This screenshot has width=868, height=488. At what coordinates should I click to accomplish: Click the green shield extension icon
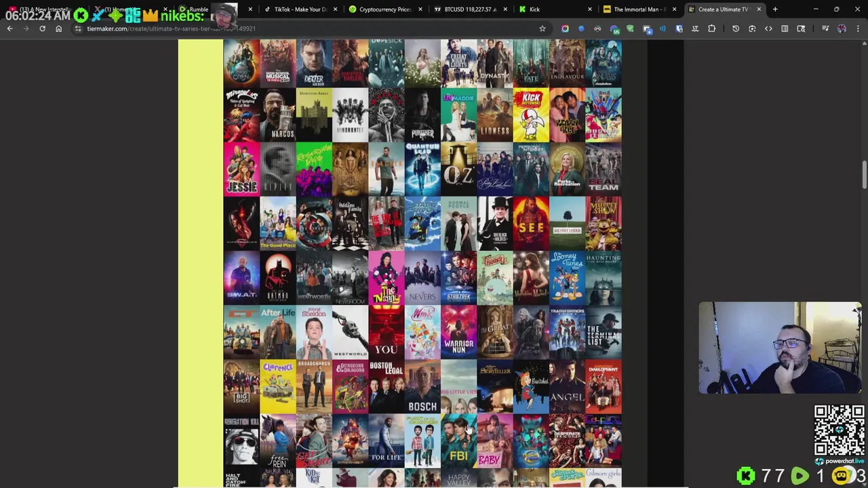630,28
